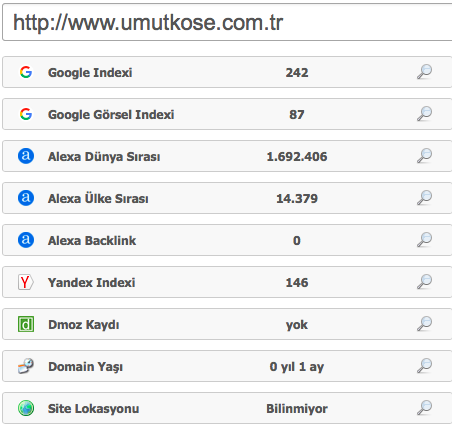Open magnifier for Yandex Indexi row
Image resolution: width=452 pixels, height=424 pixels.
coord(424,282)
